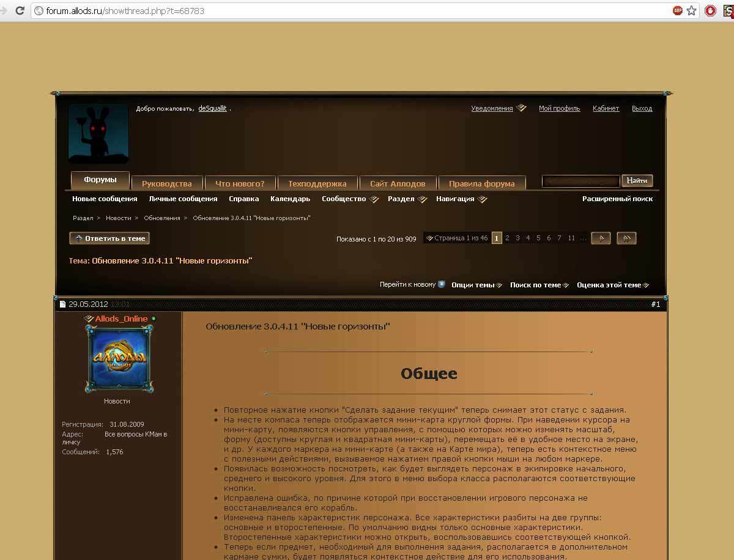Screen dimensions: 734x560
Task: Switch to the Руководства tab
Action: click(167, 183)
